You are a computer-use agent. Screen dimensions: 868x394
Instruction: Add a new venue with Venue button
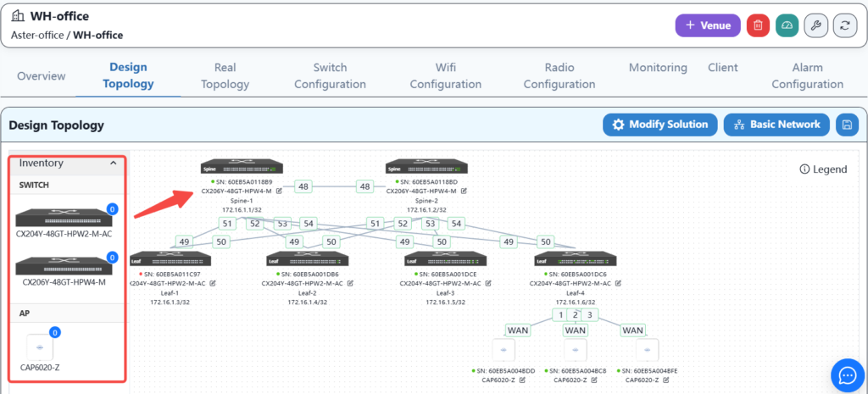pyautogui.click(x=707, y=25)
